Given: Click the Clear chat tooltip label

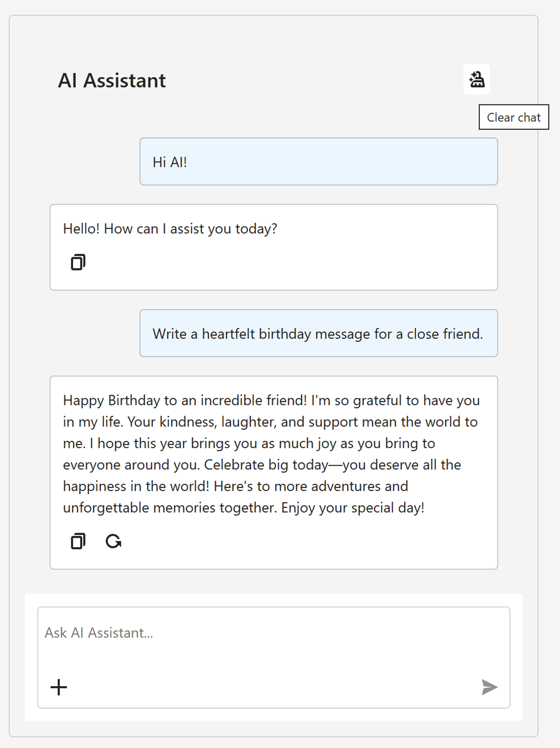Looking at the screenshot, I should (513, 117).
